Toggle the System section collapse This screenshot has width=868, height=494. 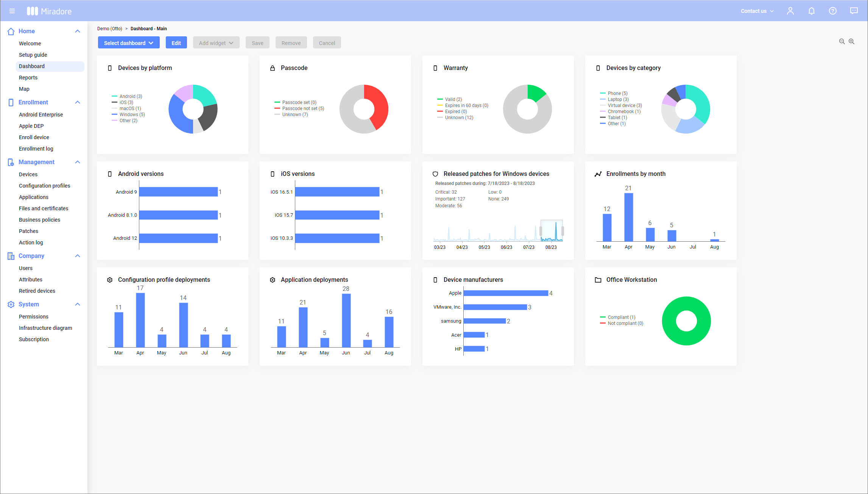[x=78, y=304]
